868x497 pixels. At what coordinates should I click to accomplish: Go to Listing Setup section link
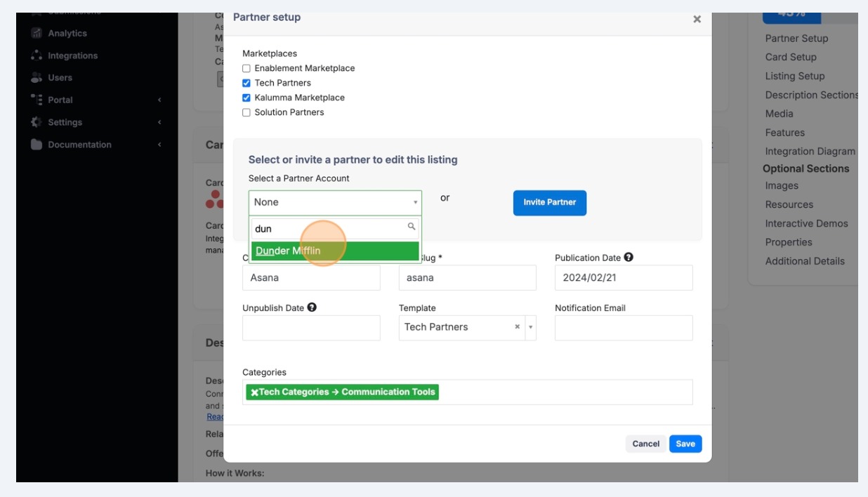(x=795, y=76)
